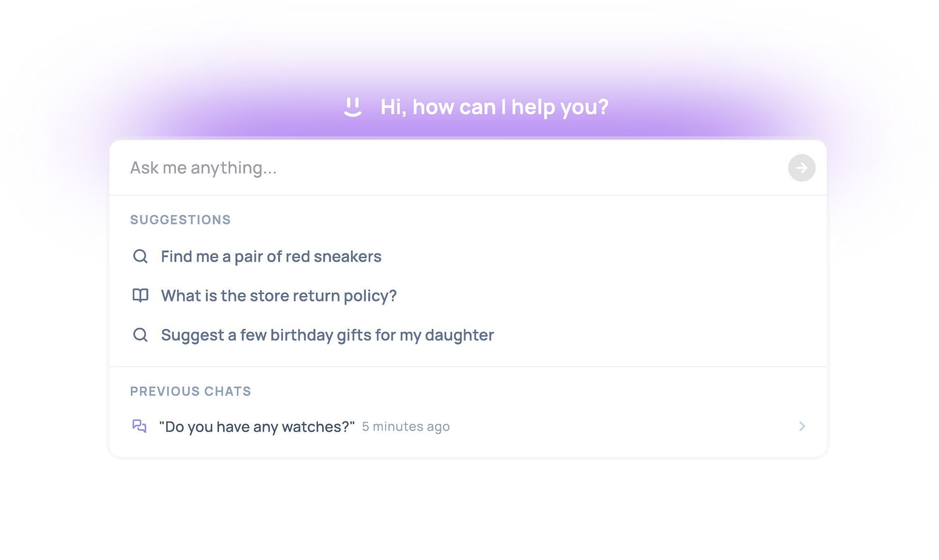This screenshot has height=560, width=939.
Task: Click the word "daughter" in the third suggestion
Action: 459,335
